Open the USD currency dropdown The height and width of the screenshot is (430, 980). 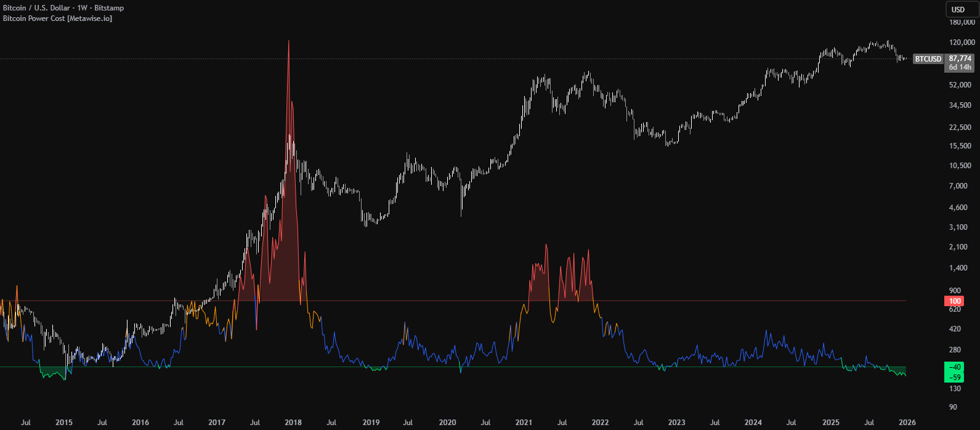(958, 9)
